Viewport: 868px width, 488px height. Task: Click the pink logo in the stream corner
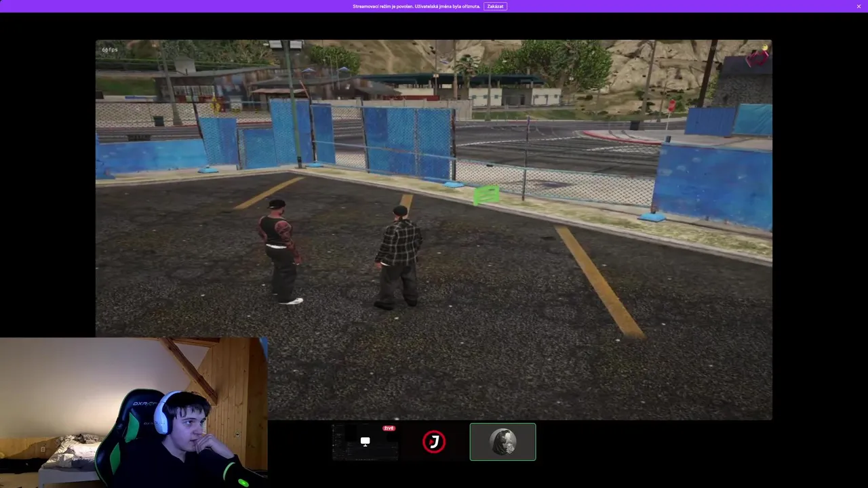click(757, 57)
